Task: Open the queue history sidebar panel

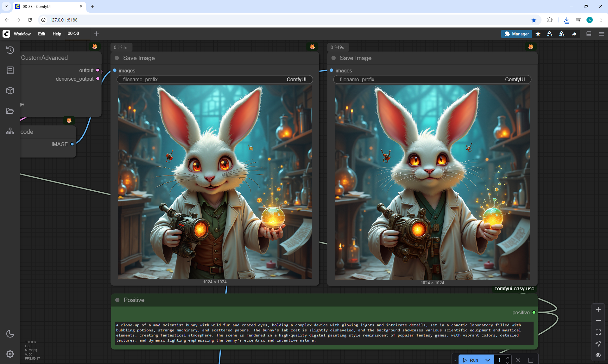Action: point(10,50)
